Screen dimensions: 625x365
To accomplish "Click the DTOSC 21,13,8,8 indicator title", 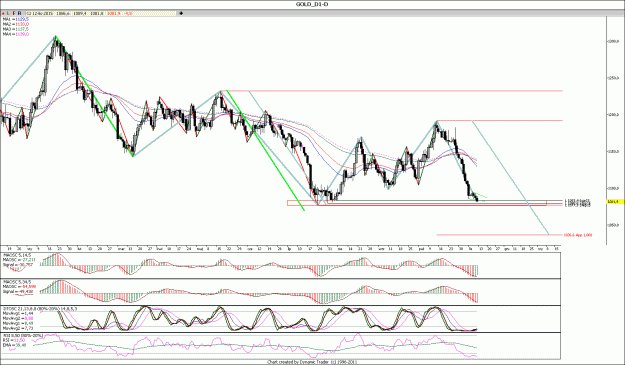I will 40,309.
